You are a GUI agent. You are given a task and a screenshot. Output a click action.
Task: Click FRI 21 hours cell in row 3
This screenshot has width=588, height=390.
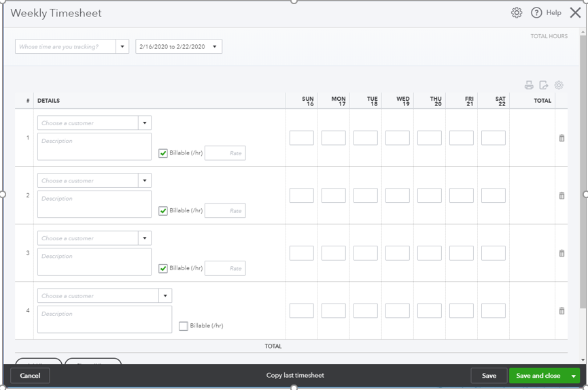(462, 253)
